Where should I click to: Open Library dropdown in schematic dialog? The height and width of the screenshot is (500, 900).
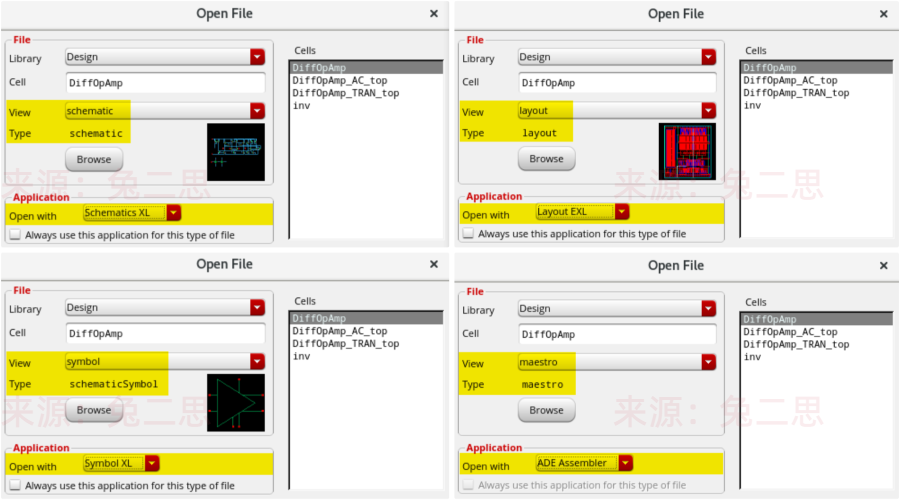pyautogui.click(x=257, y=57)
